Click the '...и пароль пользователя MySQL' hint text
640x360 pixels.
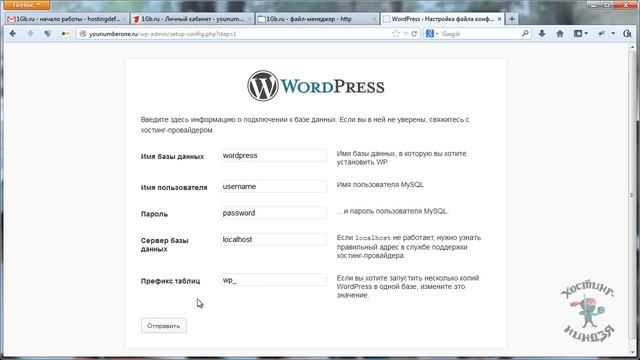392,211
